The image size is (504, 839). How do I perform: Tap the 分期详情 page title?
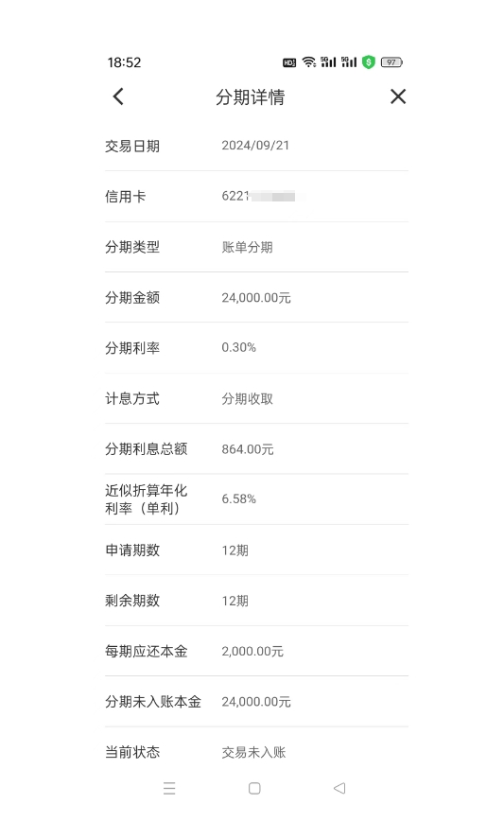click(x=251, y=97)
